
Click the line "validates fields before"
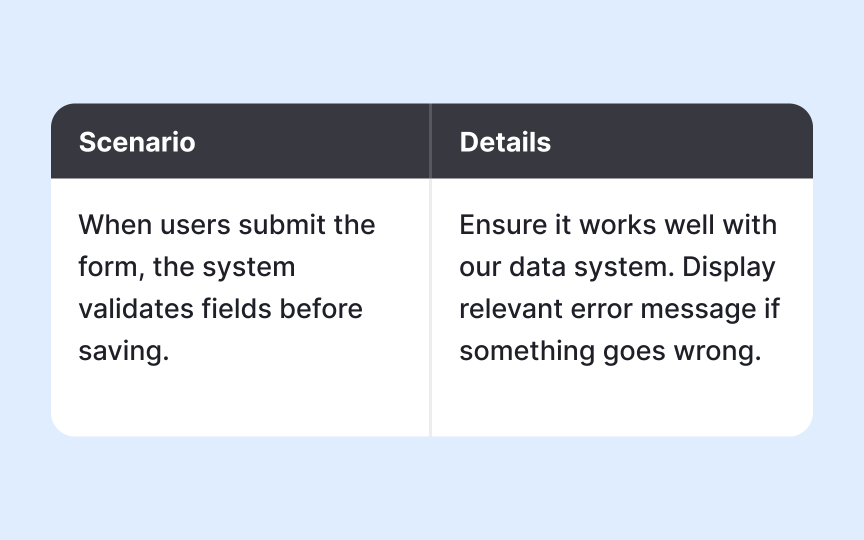click(221, 310)
